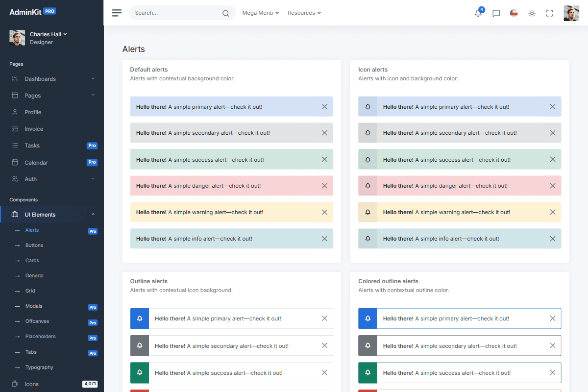The image size is (588, 392).
Task: Click the Calendar icon in sidebar
Action: pos(15,162)
